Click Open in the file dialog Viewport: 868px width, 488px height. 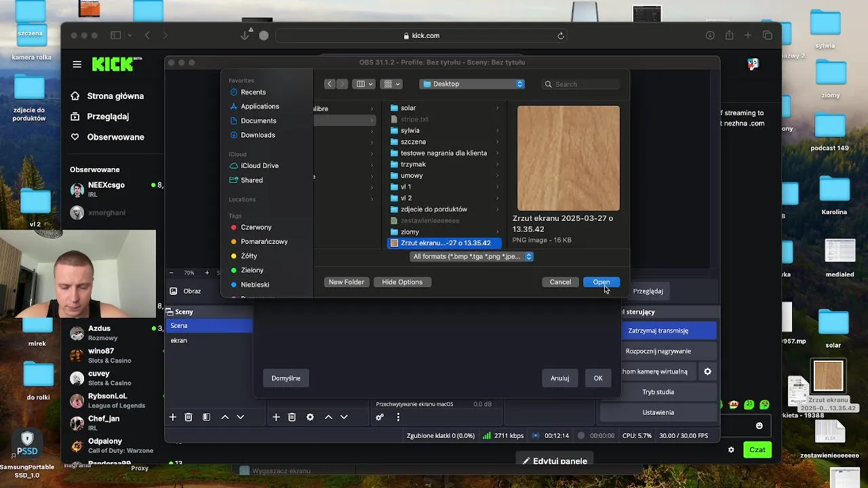[x=601, y=282]
